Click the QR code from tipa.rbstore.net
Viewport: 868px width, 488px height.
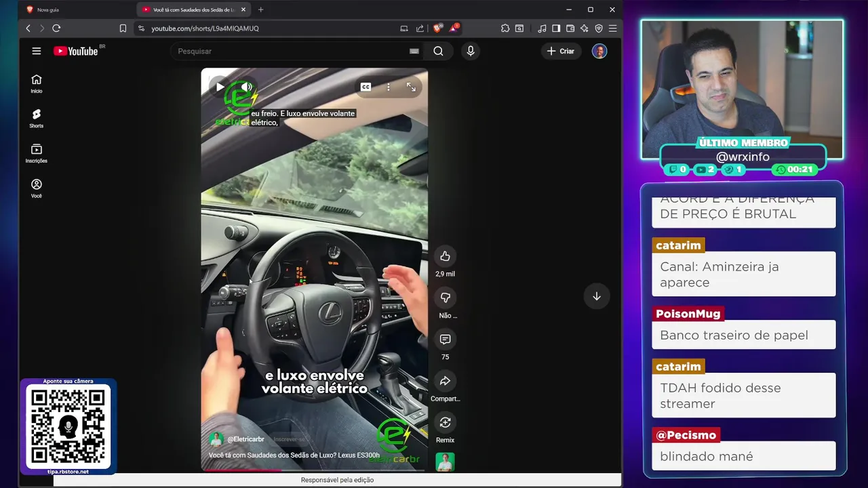68,426
